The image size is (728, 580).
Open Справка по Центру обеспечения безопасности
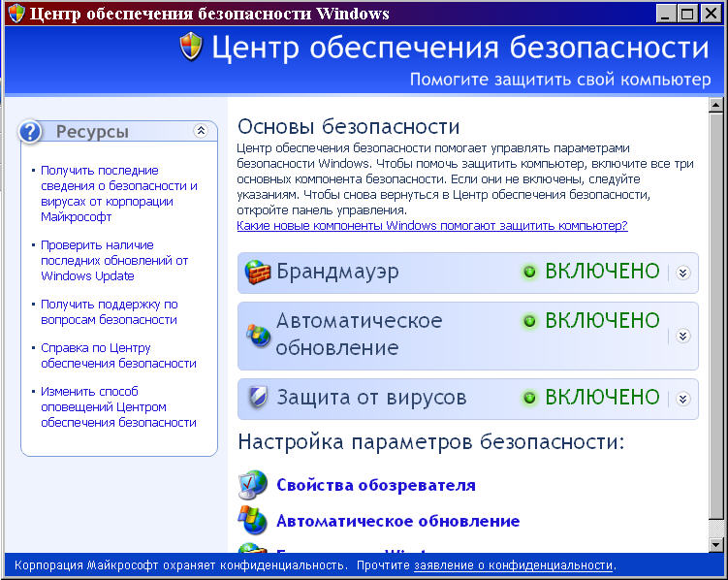tap(118, 356)
